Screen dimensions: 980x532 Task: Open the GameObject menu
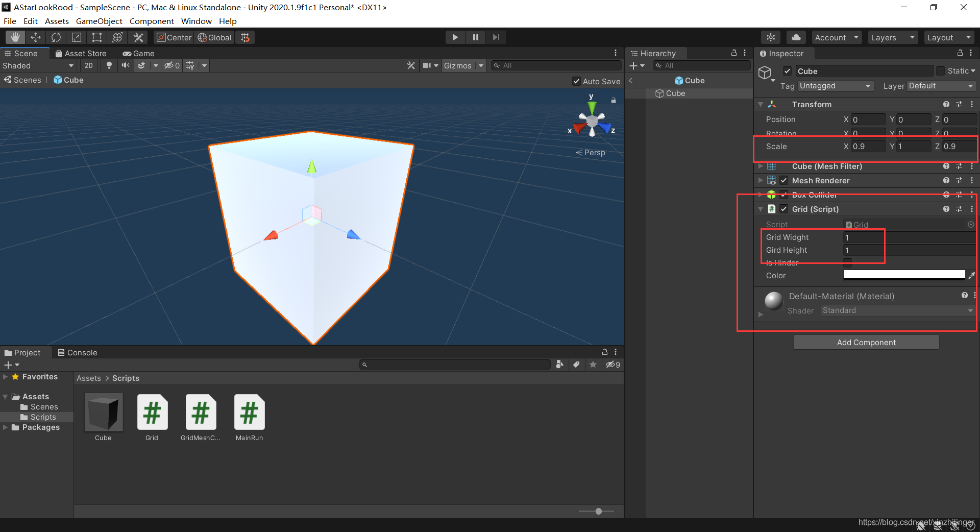(x=99, y=21)
